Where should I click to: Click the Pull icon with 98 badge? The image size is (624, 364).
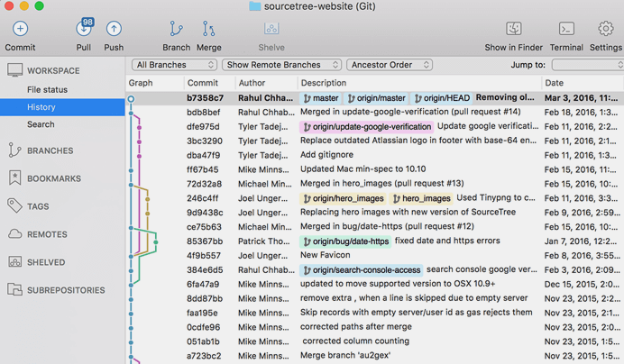(84, 28)
